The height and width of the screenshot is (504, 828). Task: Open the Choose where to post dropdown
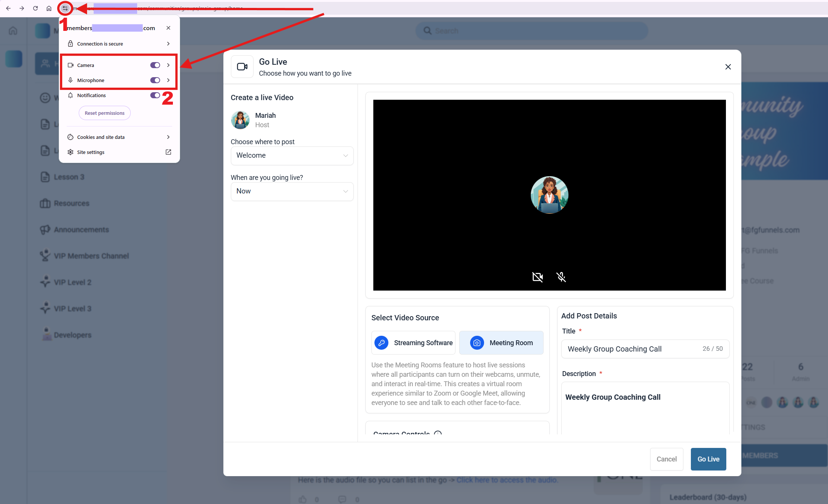(292, 155)
